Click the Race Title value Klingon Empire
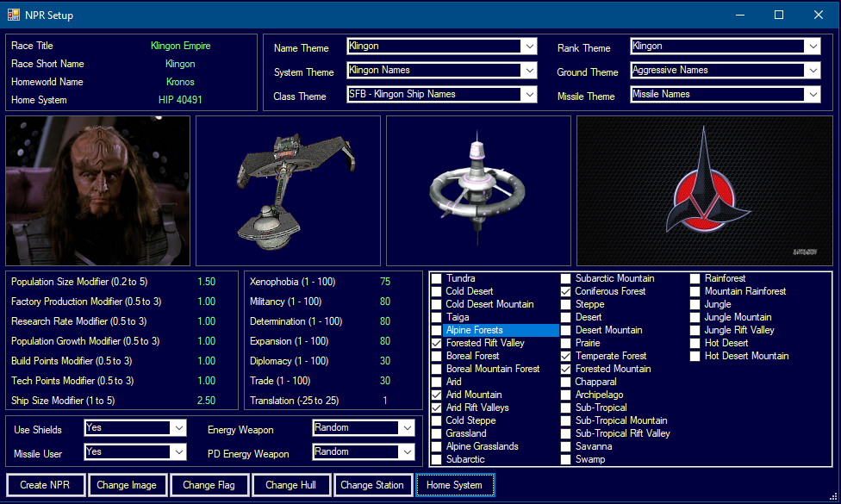Screen dimensions: 841x504 (181, 46)
